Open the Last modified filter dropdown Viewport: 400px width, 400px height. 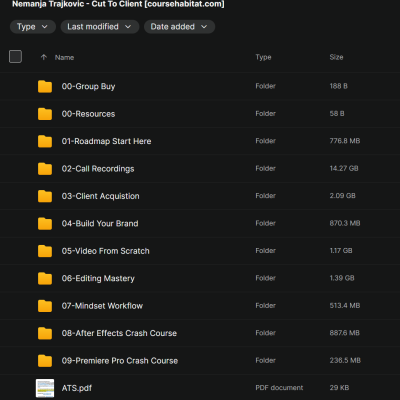[100, 27]
